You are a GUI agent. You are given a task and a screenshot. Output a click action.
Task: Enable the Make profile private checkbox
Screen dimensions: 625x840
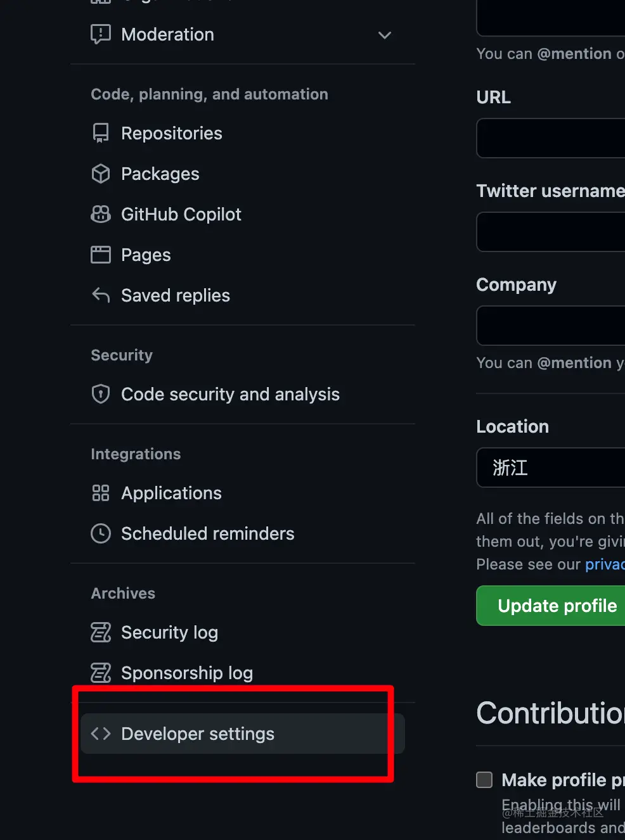click(484, 780)
